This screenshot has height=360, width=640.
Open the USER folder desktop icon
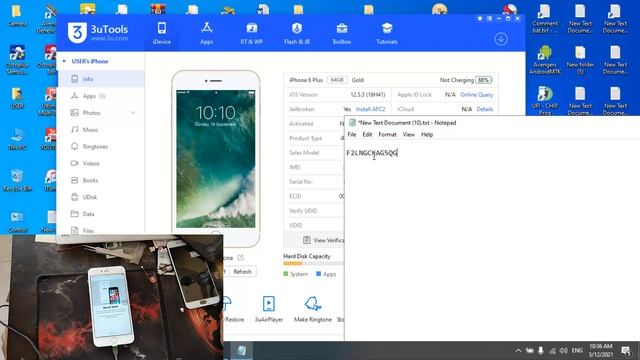[17, 98]
